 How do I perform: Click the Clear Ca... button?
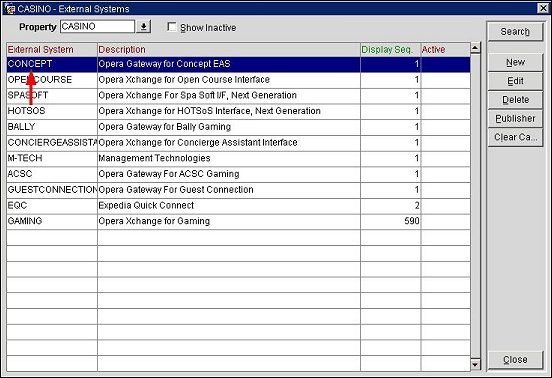[x=515, y=137]
